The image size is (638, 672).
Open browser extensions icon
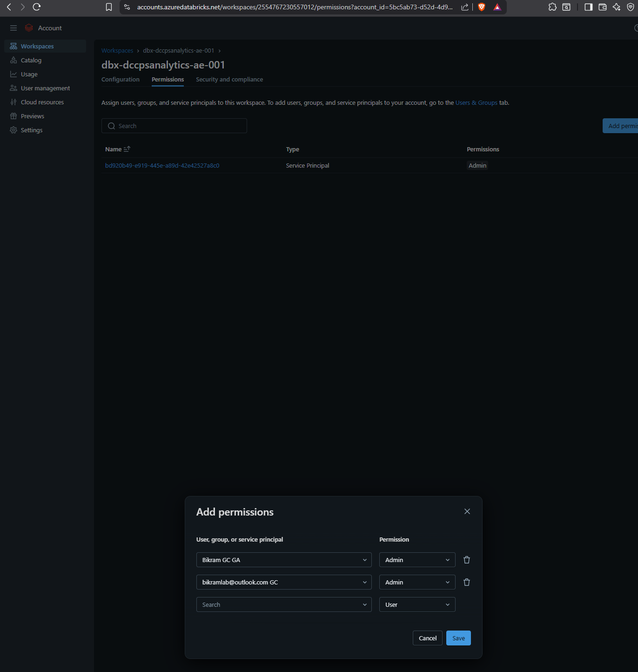click(x=552, y=7)
